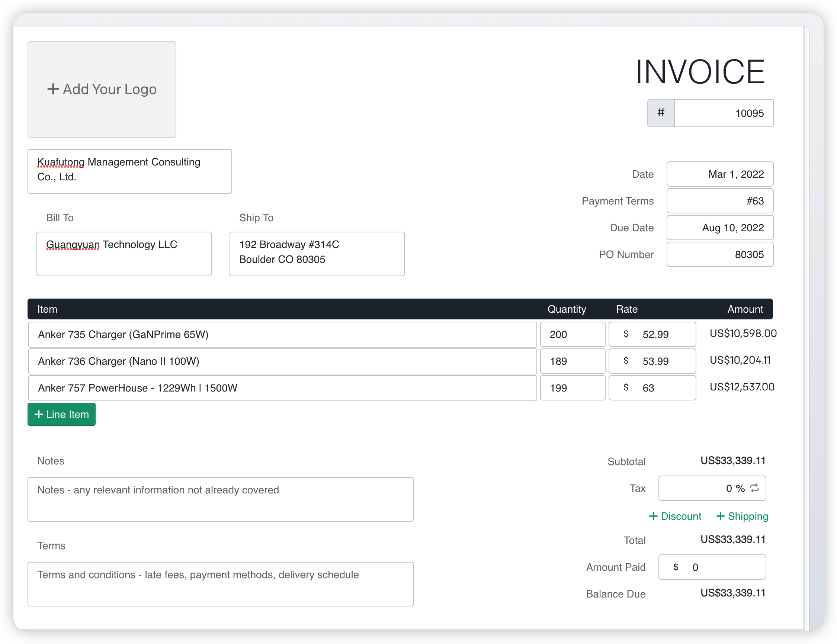Edit item Anker 757 PowerHouse description

[282, 388]
